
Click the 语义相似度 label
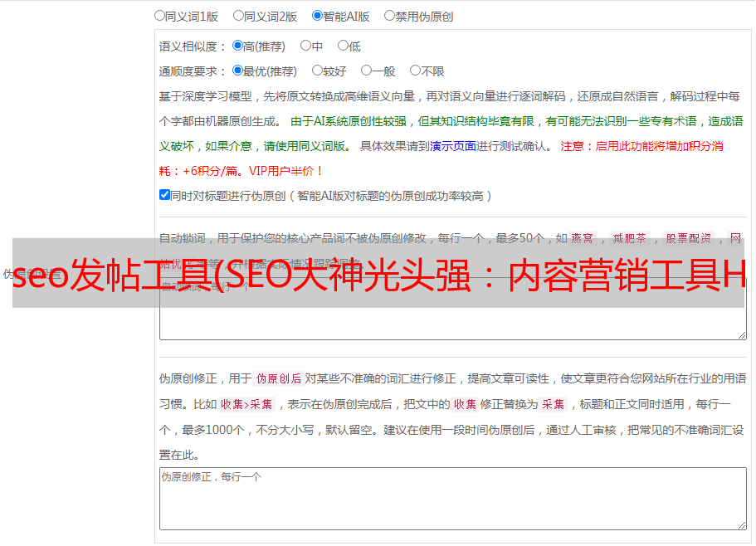click(x=193, y=46)
